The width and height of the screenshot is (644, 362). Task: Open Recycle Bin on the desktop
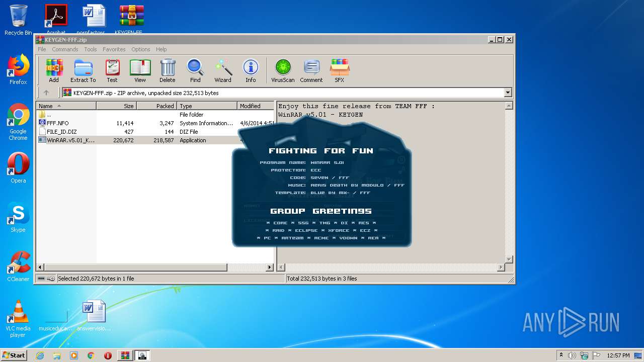(x=18, y=20)
